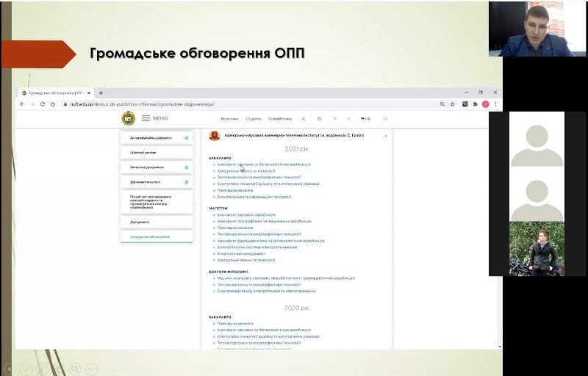Open master's Прикладна механіка link
Image resolution: width=588 pixels, height=376 pixels.
235,228
